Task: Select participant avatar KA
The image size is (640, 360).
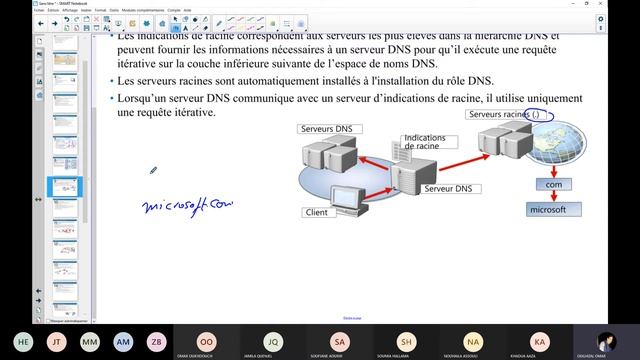Action: [x=540, y=342]
